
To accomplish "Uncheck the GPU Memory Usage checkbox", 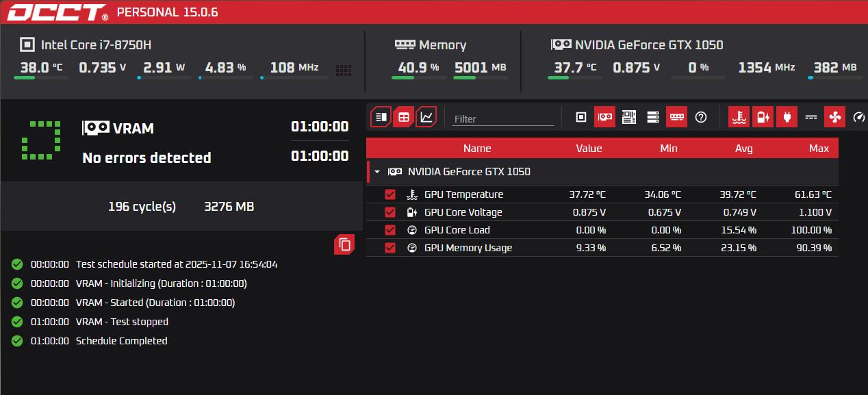I will click(x=390, y=248).
